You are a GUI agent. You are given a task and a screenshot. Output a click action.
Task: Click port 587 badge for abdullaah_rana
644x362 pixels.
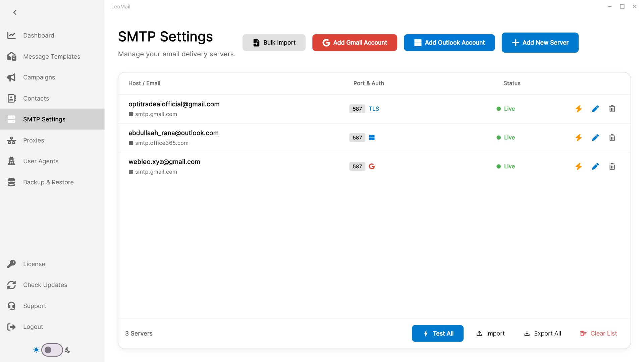(357, 137)
